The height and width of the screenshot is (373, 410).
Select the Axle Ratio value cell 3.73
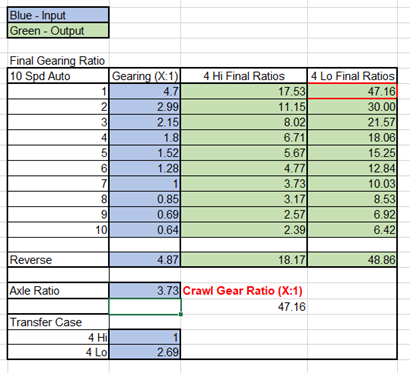[x=145, y=291]
